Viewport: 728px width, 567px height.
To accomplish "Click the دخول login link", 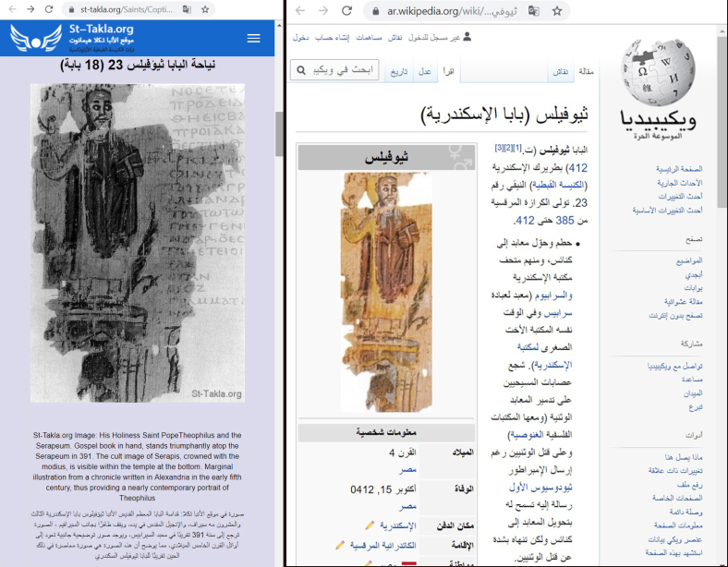I will 300,38.
